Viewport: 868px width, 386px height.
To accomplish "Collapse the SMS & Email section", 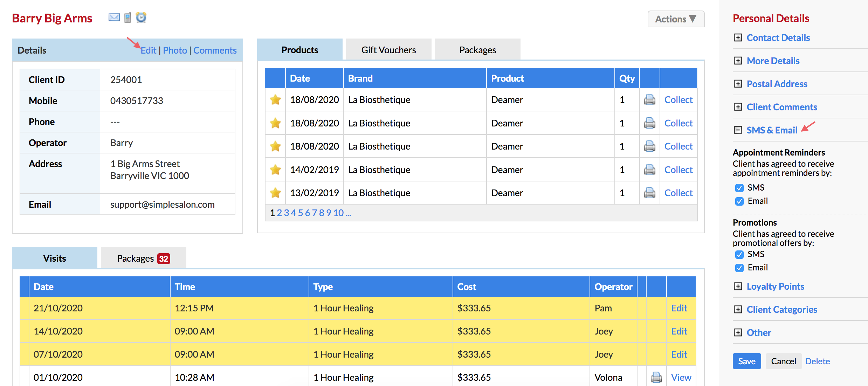I will pyautogui.click(x=772, y=130).
